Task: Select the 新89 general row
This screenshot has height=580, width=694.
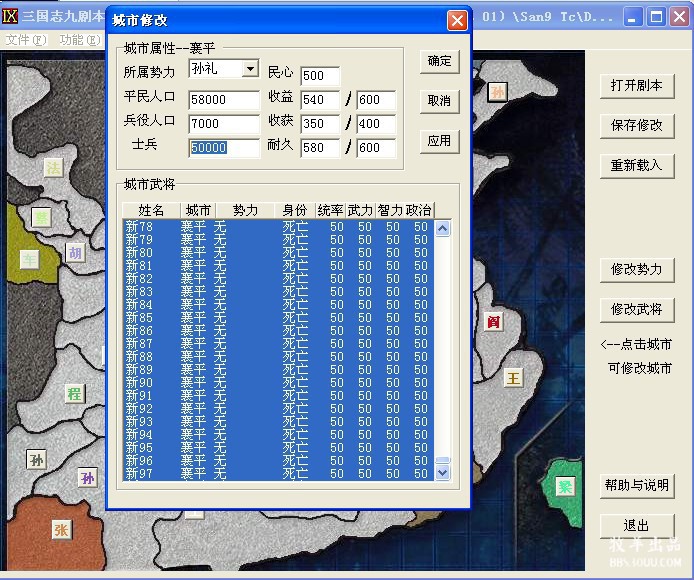Action: point(278,370)
